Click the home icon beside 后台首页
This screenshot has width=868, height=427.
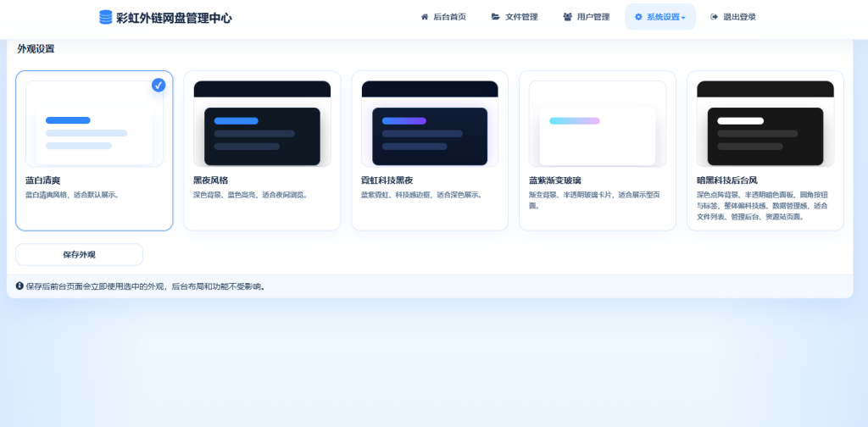coord(425,17)
